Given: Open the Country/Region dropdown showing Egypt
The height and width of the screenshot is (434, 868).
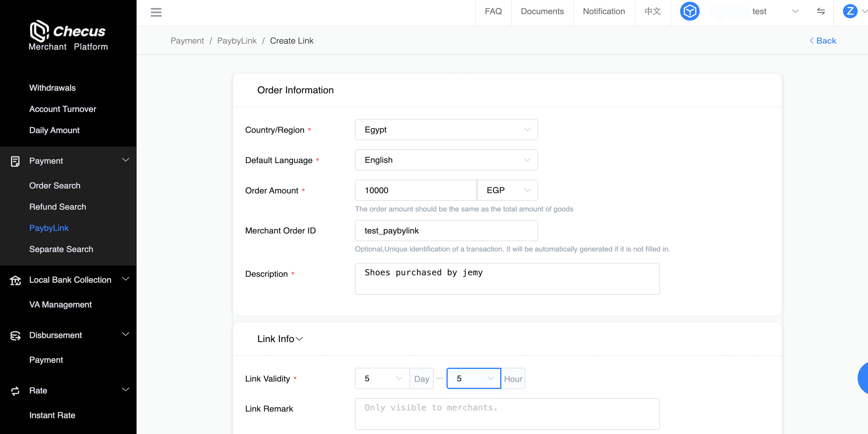Looking at the screenshot, I should (446, 129).
